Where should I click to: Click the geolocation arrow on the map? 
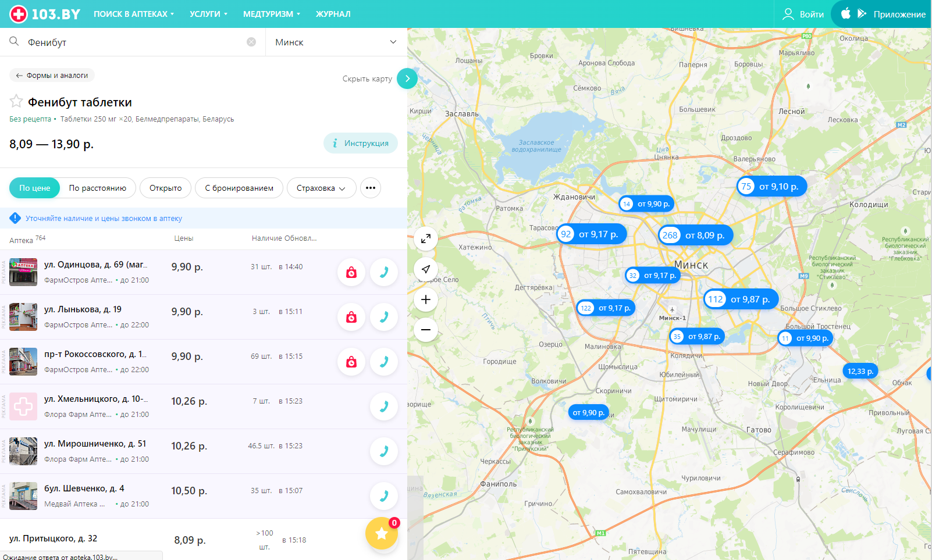coord(426,269)
